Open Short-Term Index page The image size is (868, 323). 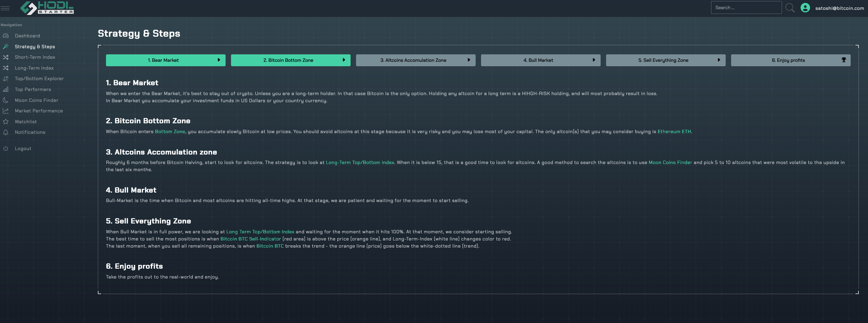(35, 57)
